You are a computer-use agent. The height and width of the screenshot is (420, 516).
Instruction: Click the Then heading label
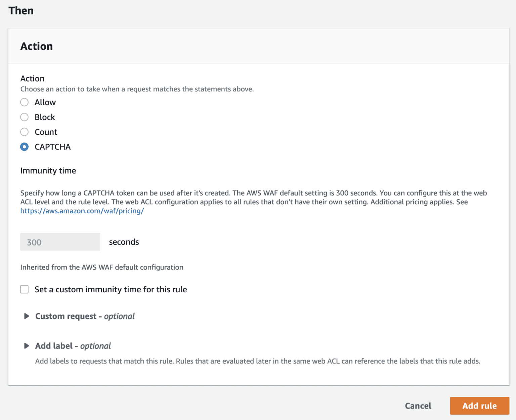tap(21, 10)
